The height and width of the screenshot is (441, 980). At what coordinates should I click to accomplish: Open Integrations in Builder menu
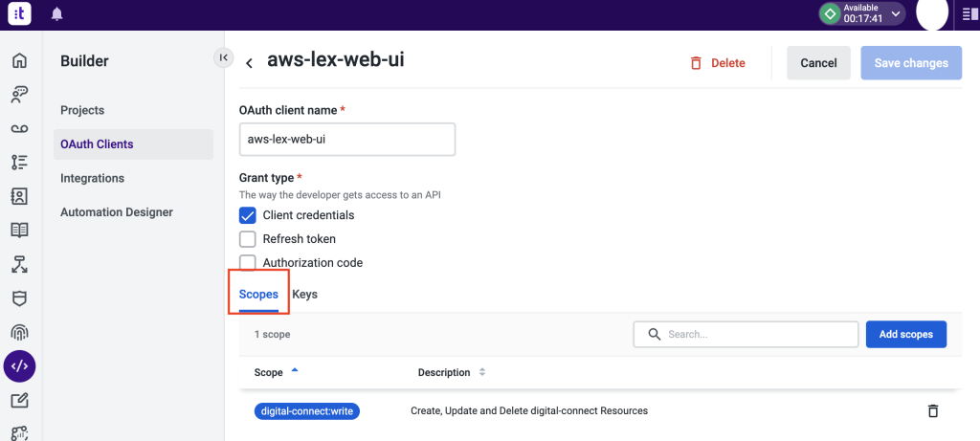point(93,178)
